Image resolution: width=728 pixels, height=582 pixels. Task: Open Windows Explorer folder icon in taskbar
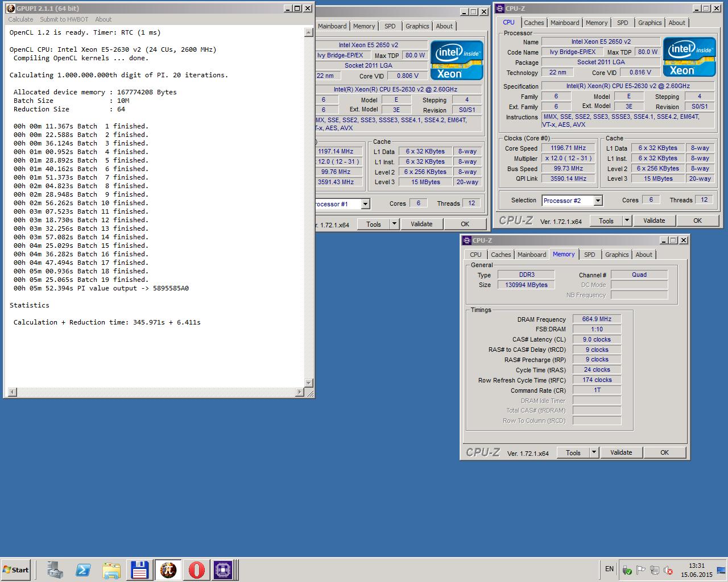point(111,569)
